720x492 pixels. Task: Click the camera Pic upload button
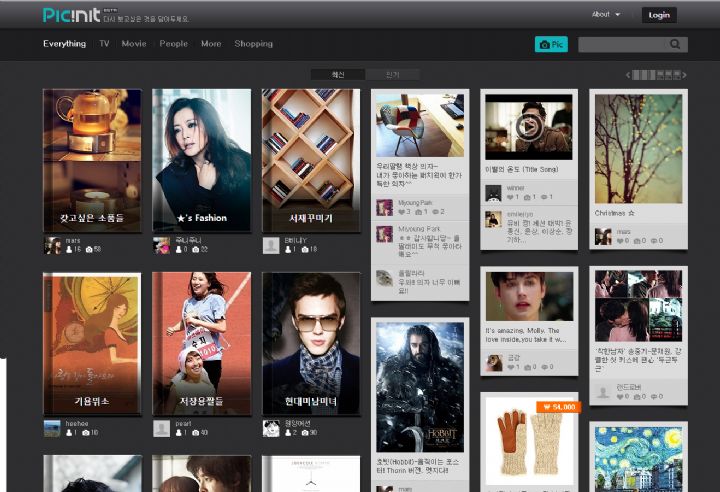tap(551, 44)
